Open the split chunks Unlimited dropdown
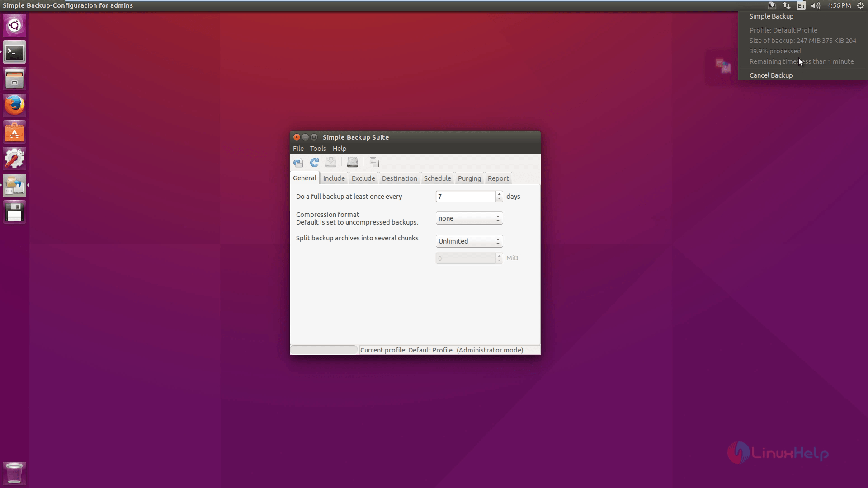Screen dimensions: 868x488 [469, 241]
